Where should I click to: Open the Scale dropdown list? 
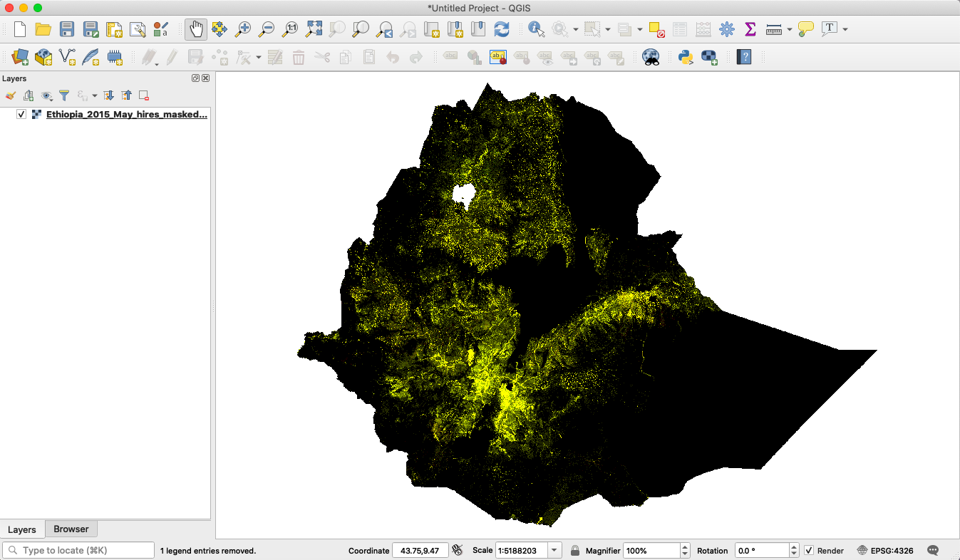tap(555, 551)
